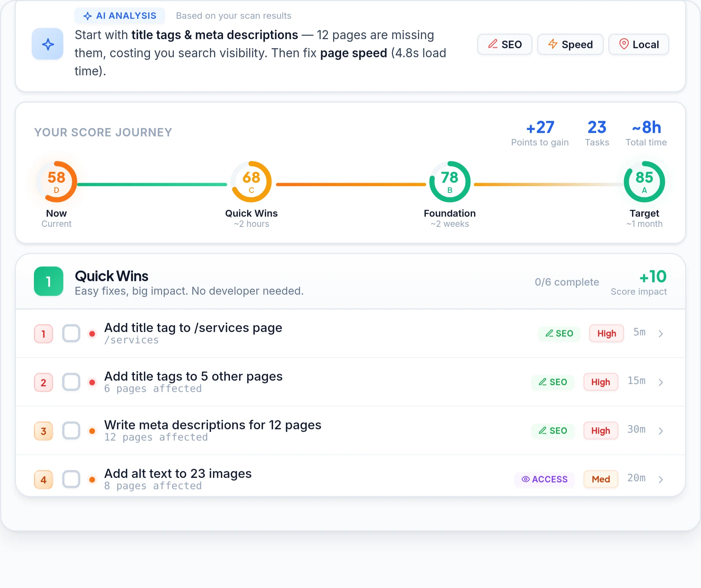Select the Foundation score circle 78
The width and height of the screenshot is (701, 588).
[450, 182]
